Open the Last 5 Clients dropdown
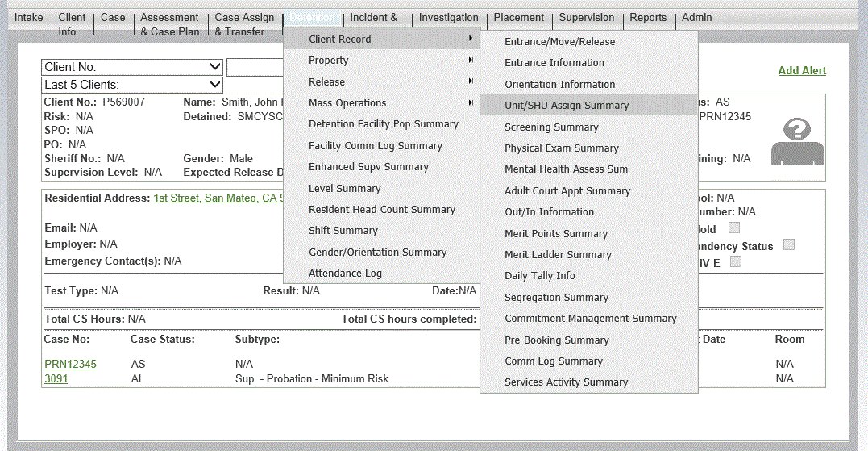Screen dimensions: 868x451 click(131, 85)
